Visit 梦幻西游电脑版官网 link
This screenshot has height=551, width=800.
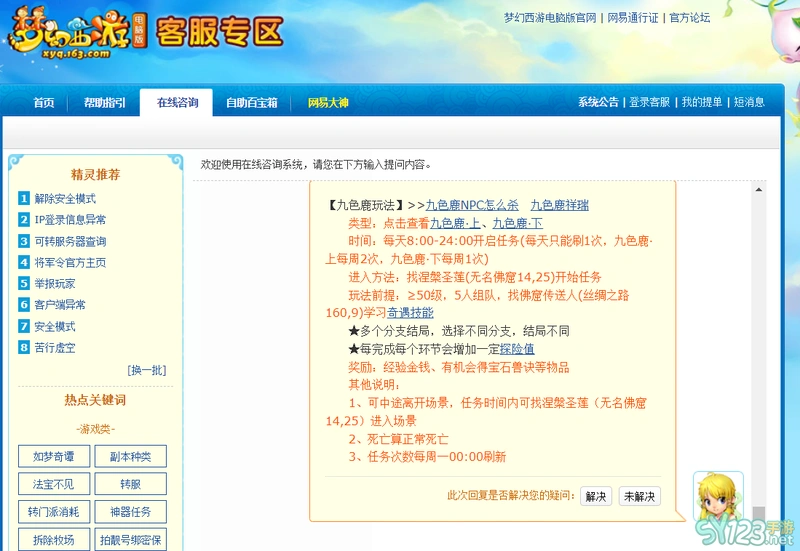tap(550, 18)
